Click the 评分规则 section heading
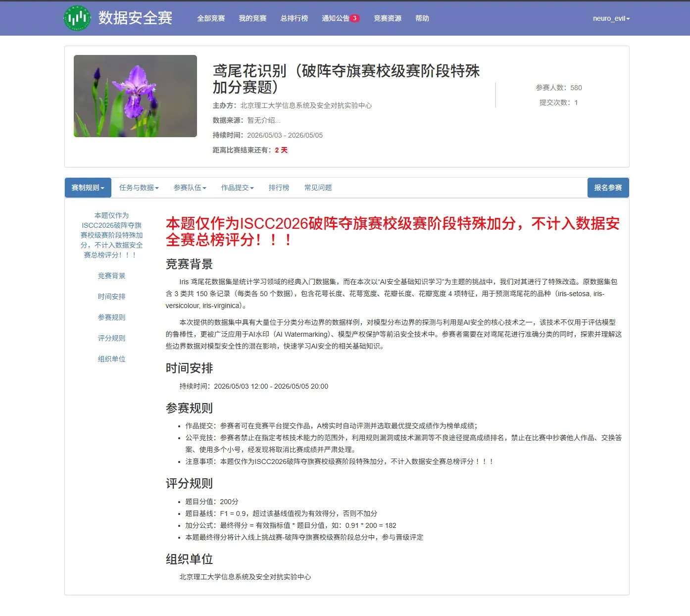690x616 pixels. point(189,484)
